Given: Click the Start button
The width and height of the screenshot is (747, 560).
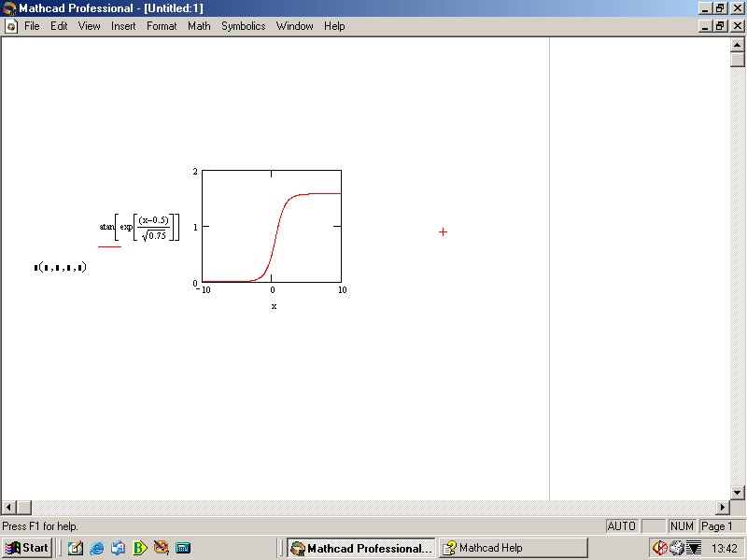Looking at the screenshot, I should 27,548.
